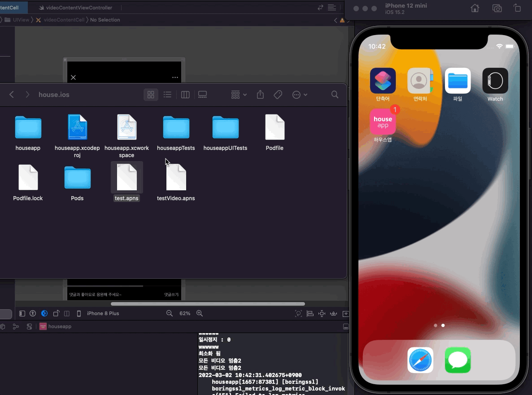Go forward in Finder navigation

click(27, 94)
